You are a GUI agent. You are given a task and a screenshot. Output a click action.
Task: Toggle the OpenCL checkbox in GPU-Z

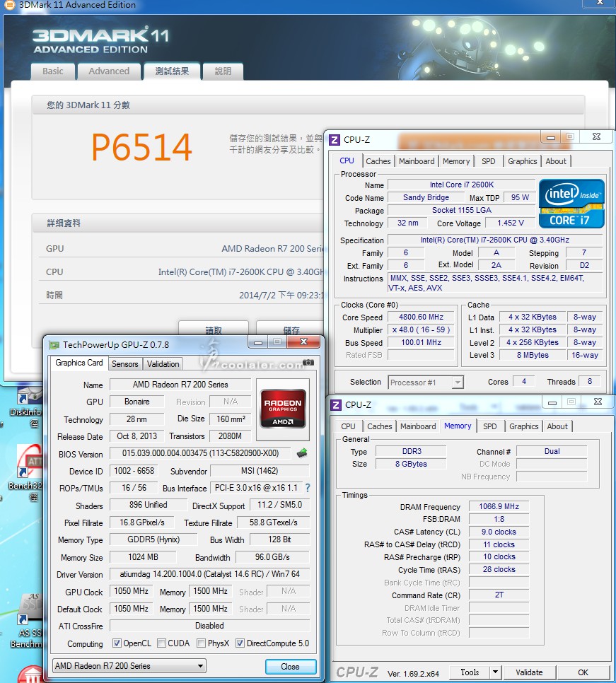pos(116,643)
